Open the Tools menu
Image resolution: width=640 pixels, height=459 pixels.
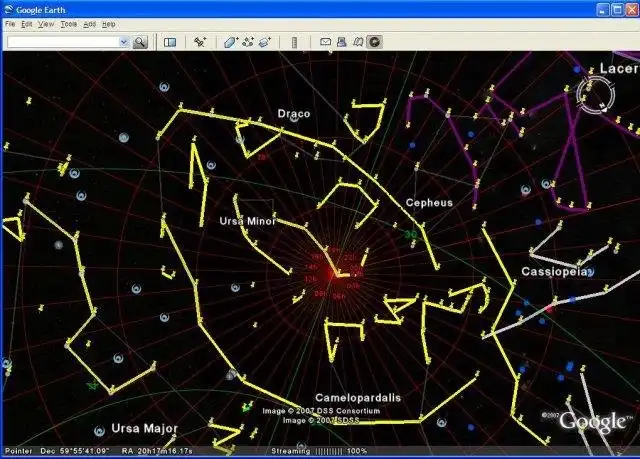[x=69, y=24]
